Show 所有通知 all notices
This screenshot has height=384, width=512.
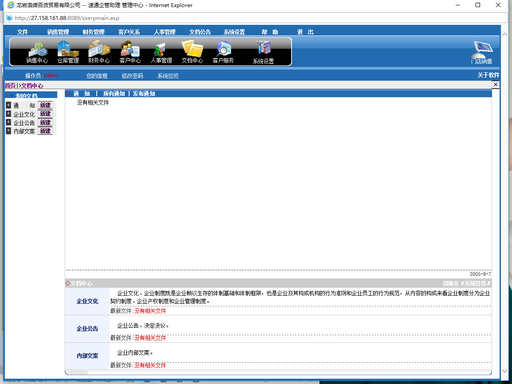(x=114, y=94)
